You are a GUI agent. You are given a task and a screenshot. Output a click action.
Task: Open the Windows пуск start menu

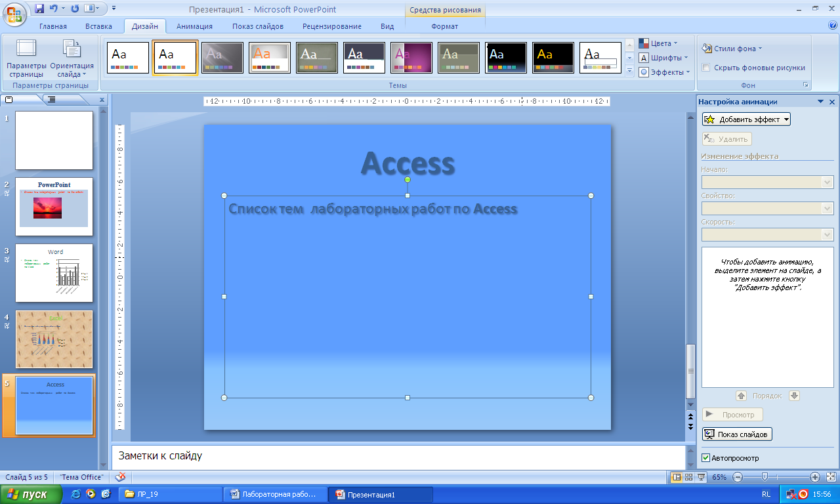pyautogui.click(x=31, y=494)
